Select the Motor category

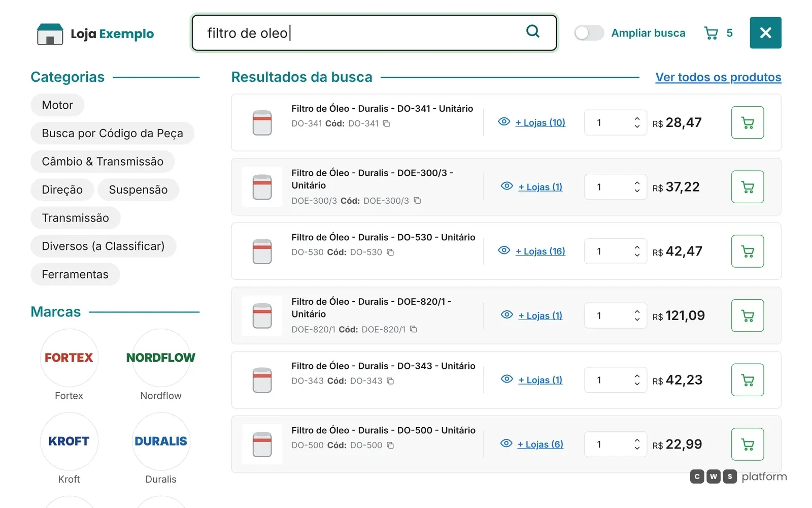57,105
